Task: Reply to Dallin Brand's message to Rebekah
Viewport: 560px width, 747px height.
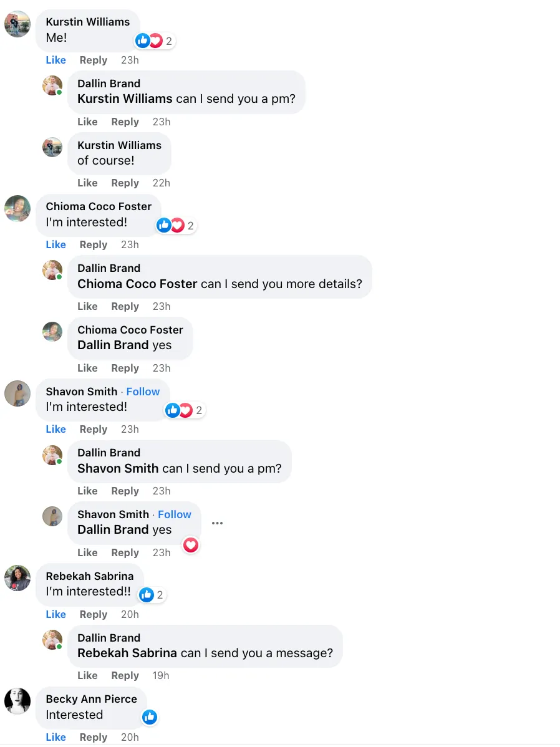Action: [125, 675]
